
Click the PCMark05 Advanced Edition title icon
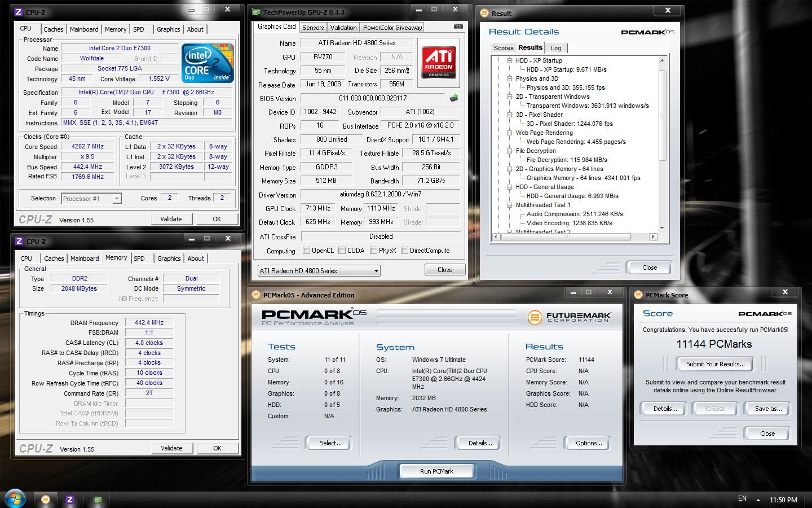click(x=256, y=295)
